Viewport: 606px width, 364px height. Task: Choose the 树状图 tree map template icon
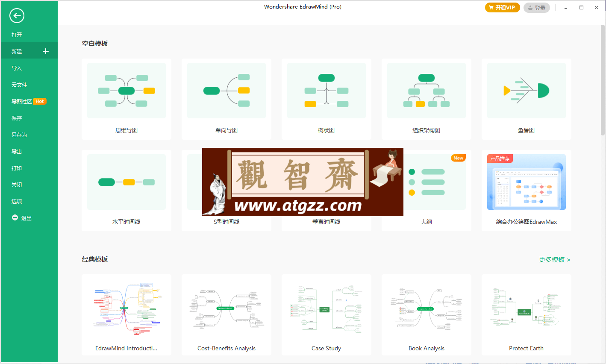point(327,91)
